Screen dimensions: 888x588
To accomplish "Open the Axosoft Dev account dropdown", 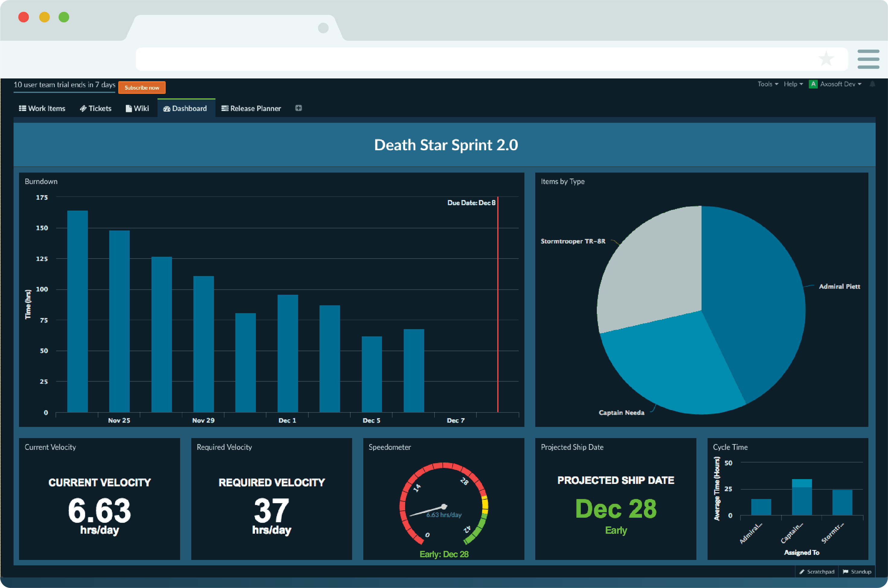I will [x=840, y=84].
